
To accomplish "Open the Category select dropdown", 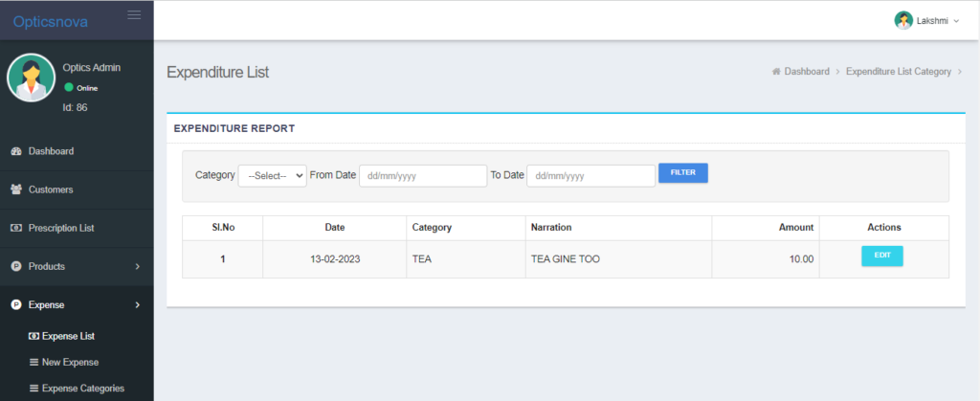I will coord(273,176).
